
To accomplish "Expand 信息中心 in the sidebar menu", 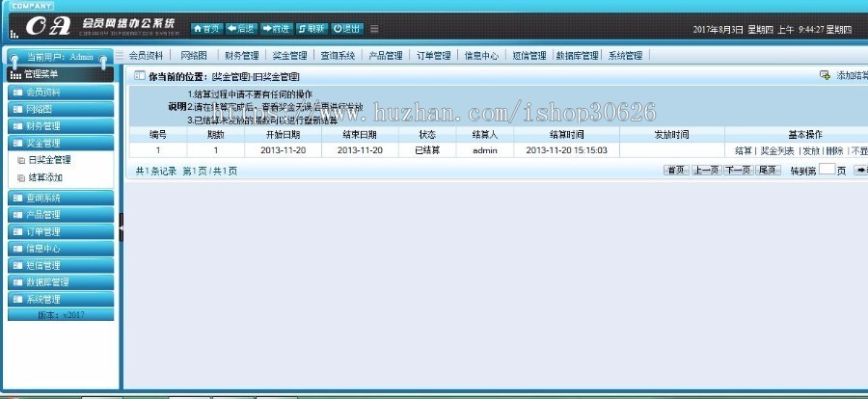I will tap(61, 249).
